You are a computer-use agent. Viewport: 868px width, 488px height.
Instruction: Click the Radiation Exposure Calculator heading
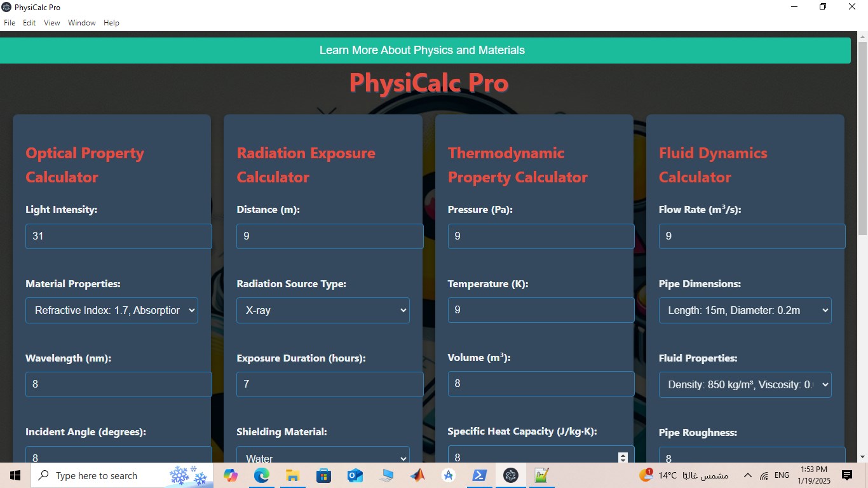[306, 165]
